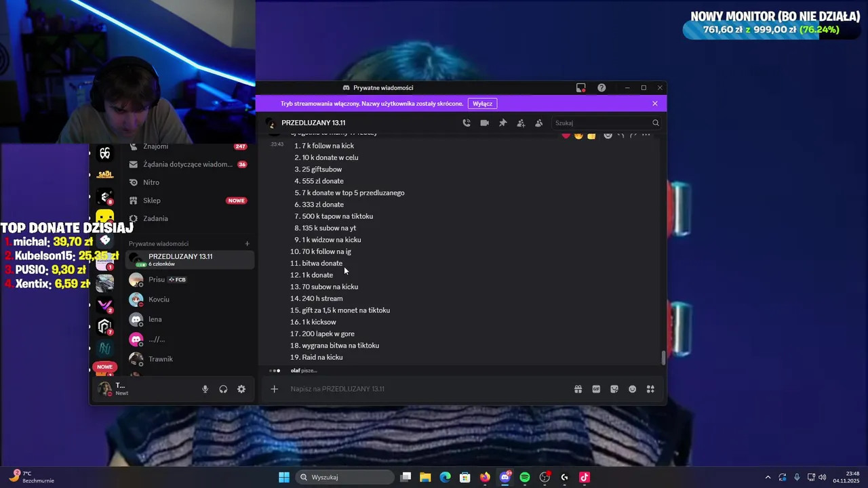Viewport: 868px width, 488px height.
Task: Click into the Szukaj search field
Action: 601,123
